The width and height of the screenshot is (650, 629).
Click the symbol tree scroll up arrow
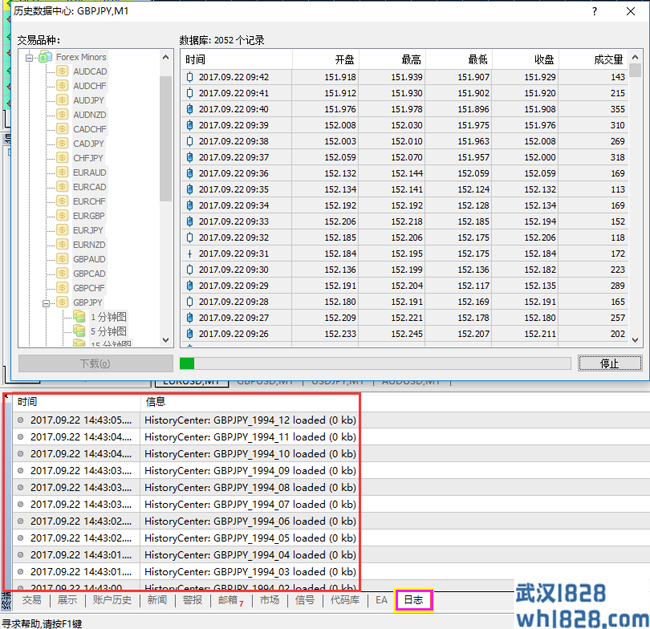point(166,57)
